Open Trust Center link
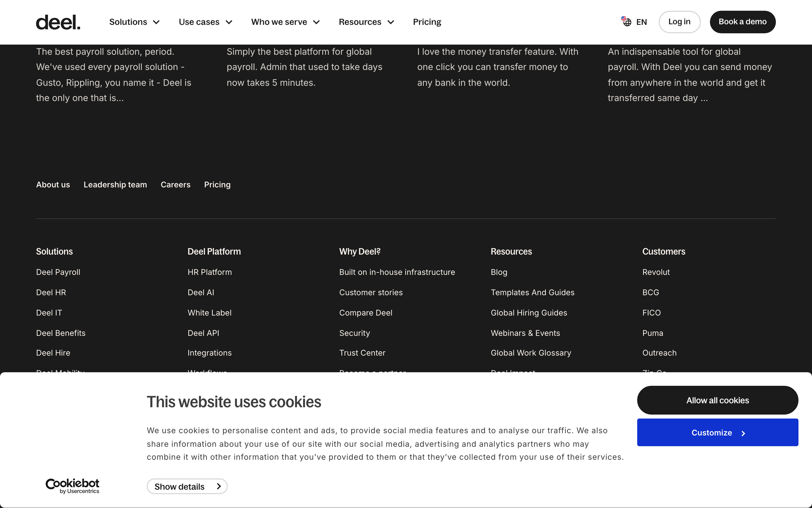The width and height of the screenshot is (812, 508). tap(362, 353)
